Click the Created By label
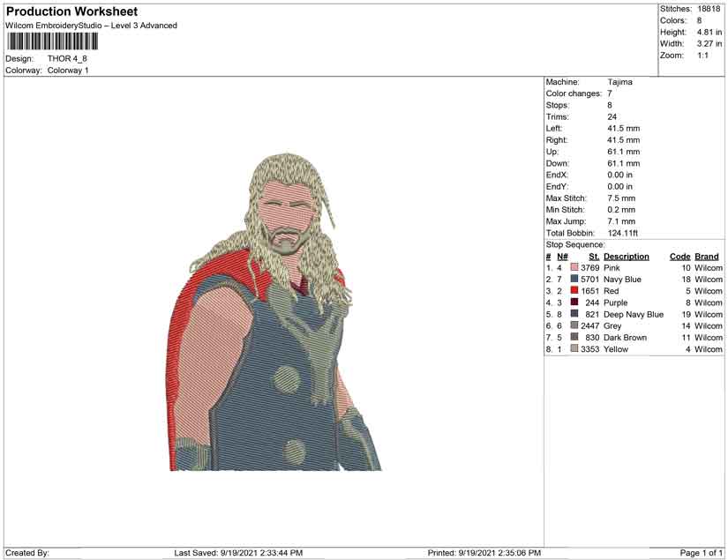 [27, 553]
